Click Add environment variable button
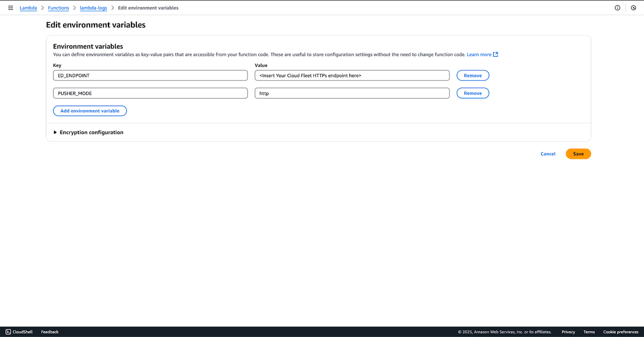 tap(90, 111)
